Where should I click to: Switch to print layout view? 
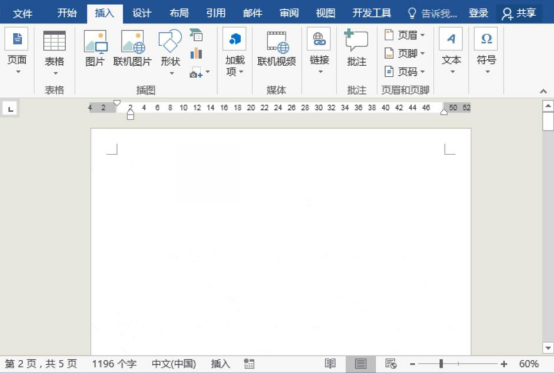click(x=360, y=363)
